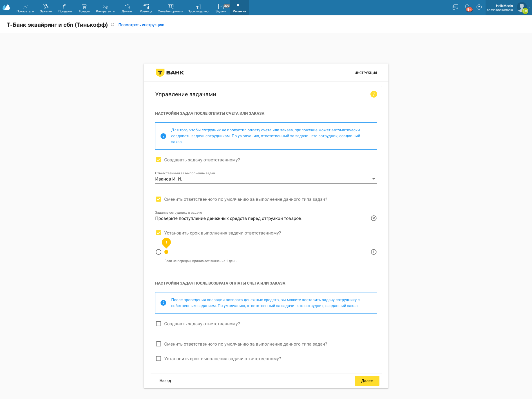Toggle deadline checkbox in refund settings section
532x399 pixels.
tap(158, 359)
